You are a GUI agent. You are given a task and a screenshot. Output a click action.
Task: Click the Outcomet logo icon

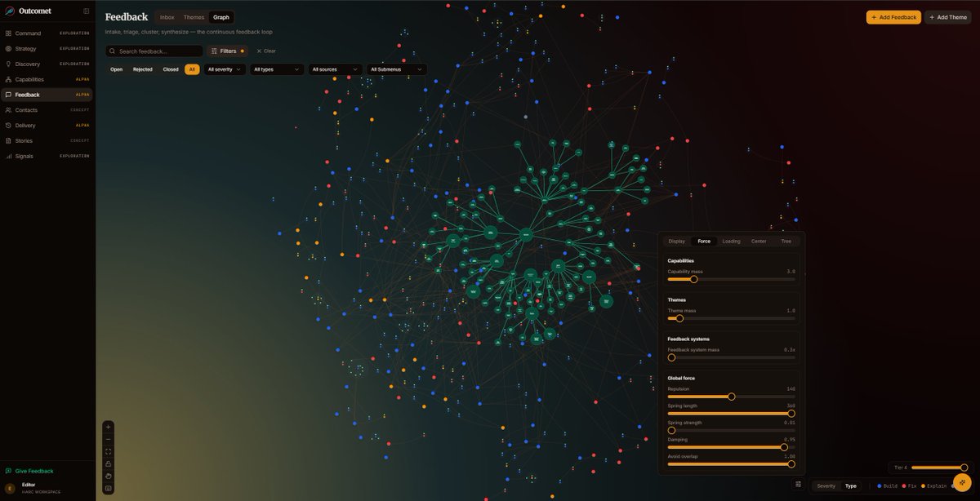10,11
